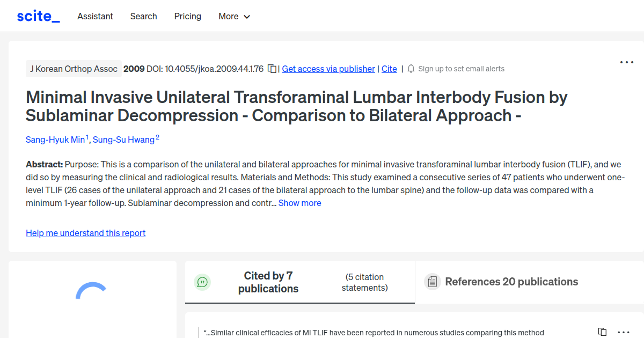Click the scite_ logo
The width and height of the screenshot is (644, 338).
[38, 16]
